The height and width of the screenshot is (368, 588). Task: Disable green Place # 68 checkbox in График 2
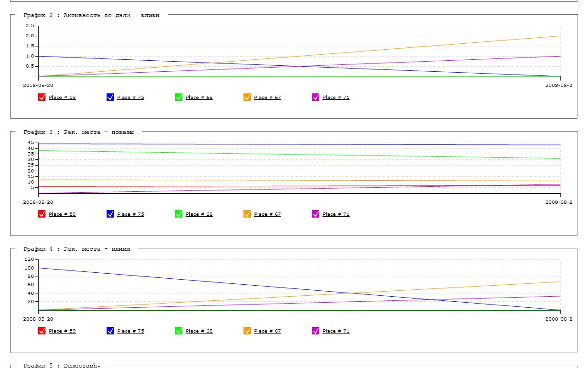pyautogui.click(x=179, y=97)
